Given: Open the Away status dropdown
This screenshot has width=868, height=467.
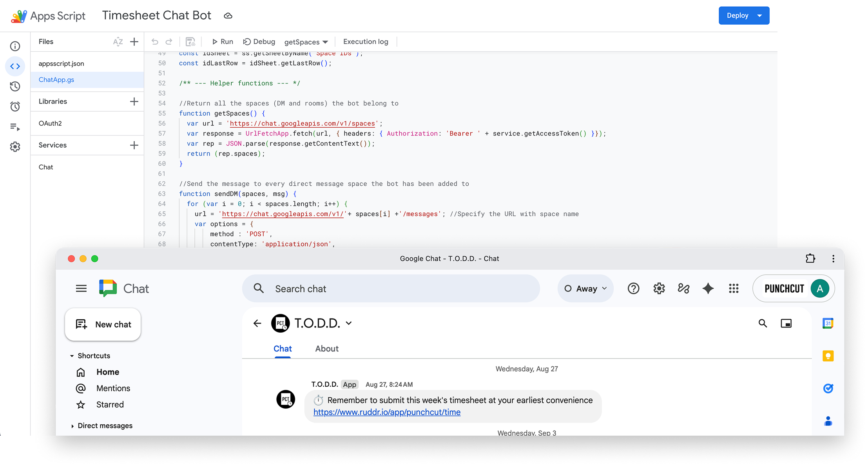Looking at the screenshot, I should (585, 289).
